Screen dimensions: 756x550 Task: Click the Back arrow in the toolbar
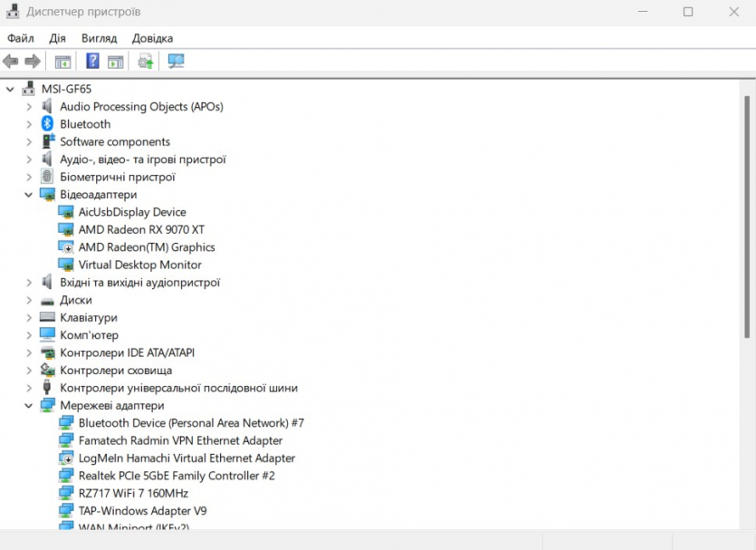tap(11, 62)
